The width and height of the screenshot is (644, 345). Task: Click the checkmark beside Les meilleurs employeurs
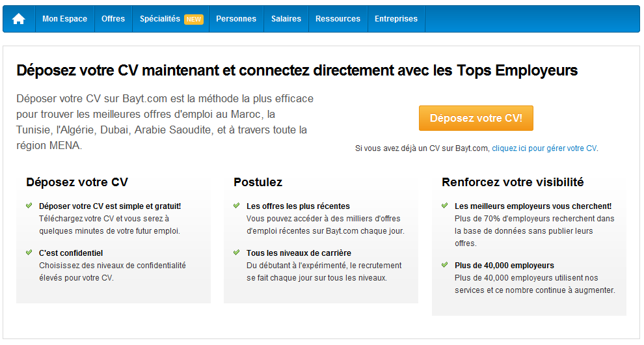(444, 206)
